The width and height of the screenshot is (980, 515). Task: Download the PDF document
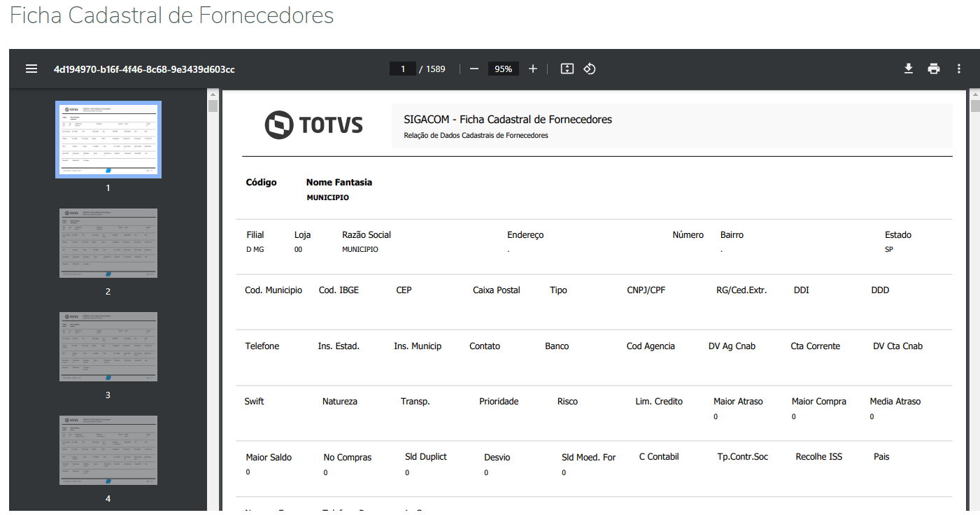click(909, 69)
